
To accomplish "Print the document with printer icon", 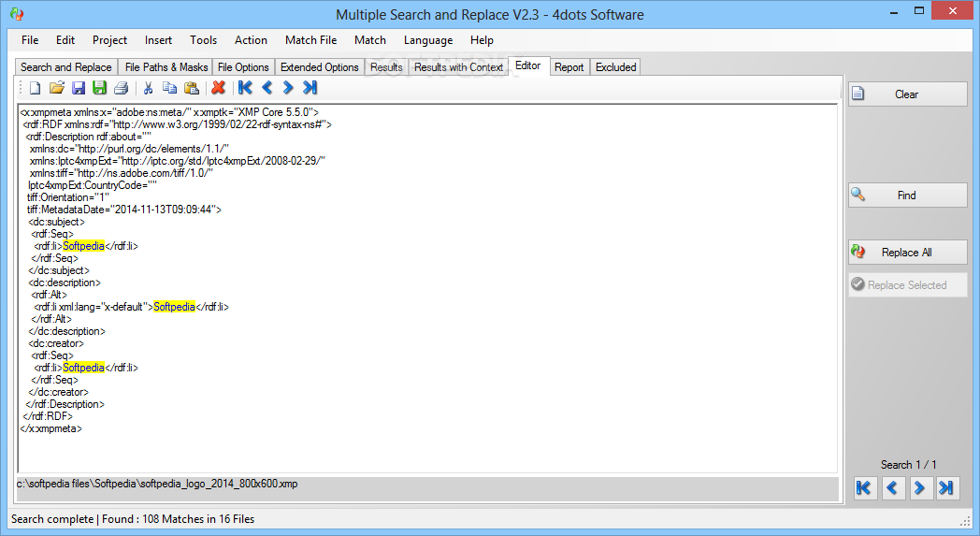I will pyautogui.click(x=122, y=88).
